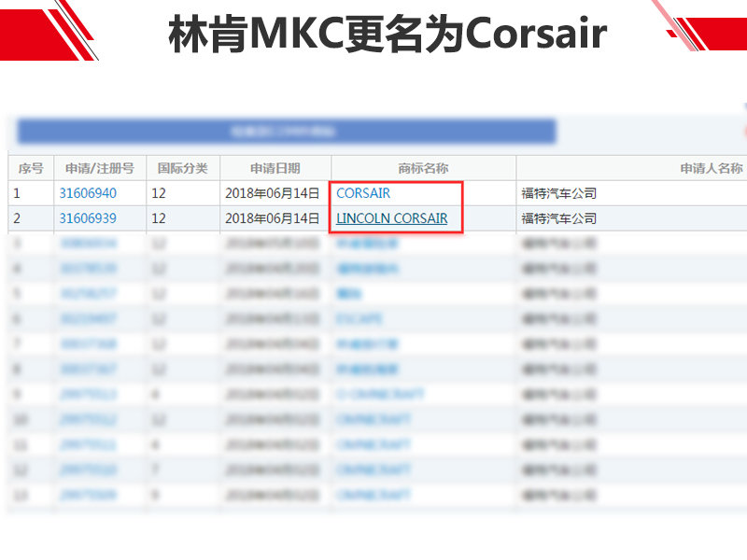Click the 序号 column header
The image size is (747, 560).
[x=31, y=168]
